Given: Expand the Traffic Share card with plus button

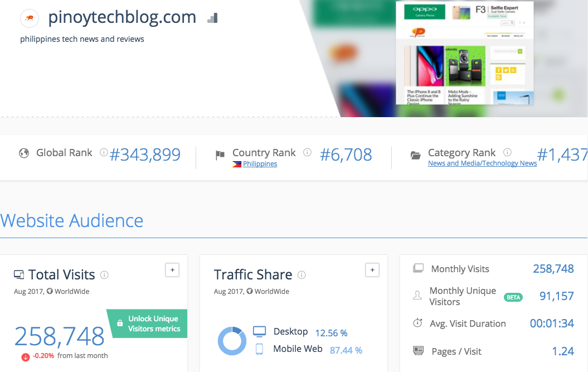Looking at the screenshot, I should point(372,270).
